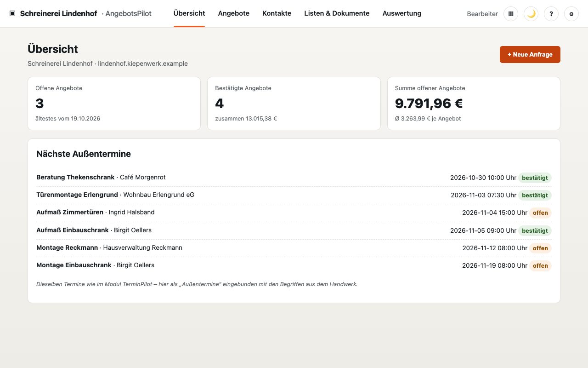Open the grid apps switcher icon

tap(511, 14)
